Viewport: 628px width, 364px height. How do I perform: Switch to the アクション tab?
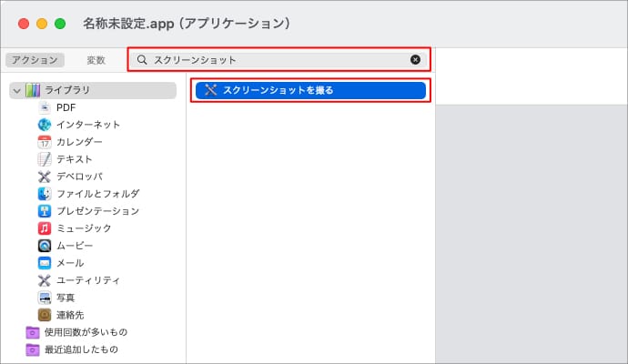[x=35, y=60]
